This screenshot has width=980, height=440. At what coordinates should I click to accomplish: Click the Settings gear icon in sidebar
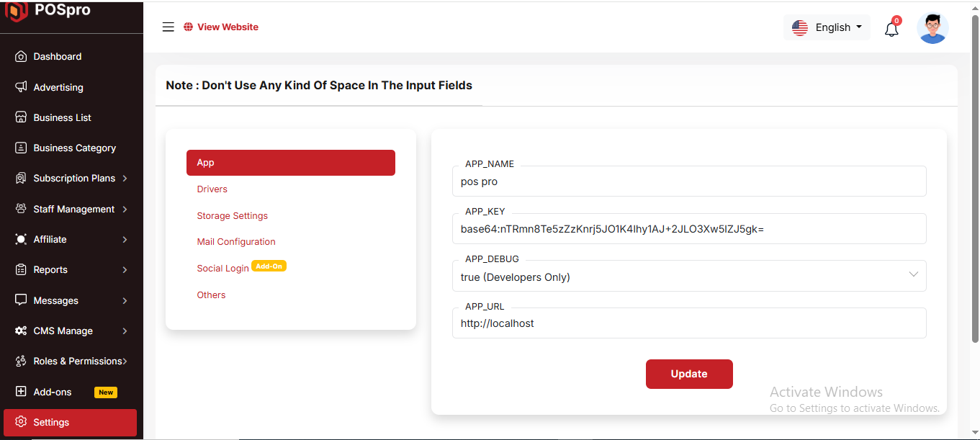21,422
